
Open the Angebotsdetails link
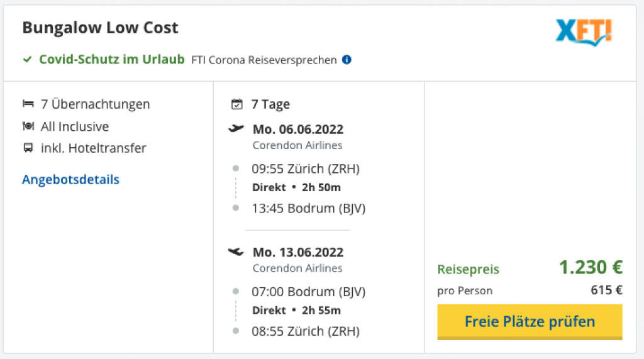(x=70, y=180)
